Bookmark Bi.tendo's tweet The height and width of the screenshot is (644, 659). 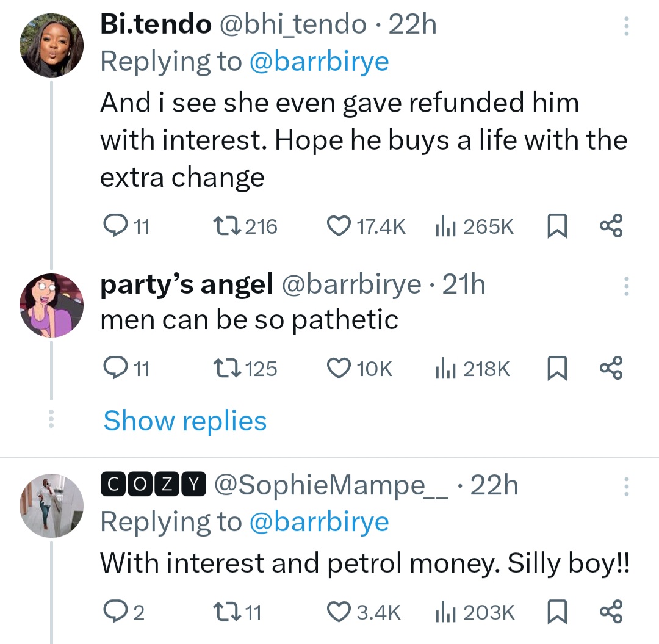pyautogui.click(x=555, y=227)
